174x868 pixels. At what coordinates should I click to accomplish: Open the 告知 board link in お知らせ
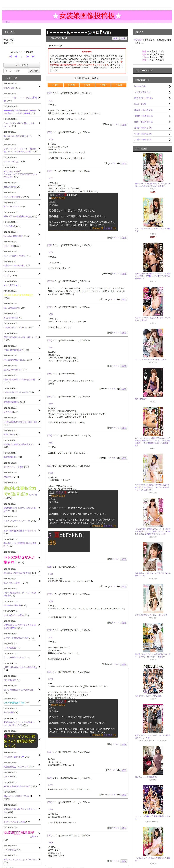(x=144, y=60)
